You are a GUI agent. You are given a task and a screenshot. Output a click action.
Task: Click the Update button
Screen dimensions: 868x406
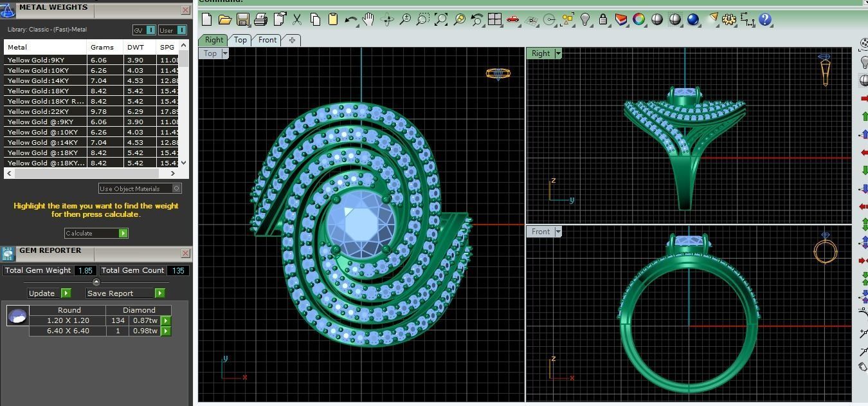coord(50,293)
